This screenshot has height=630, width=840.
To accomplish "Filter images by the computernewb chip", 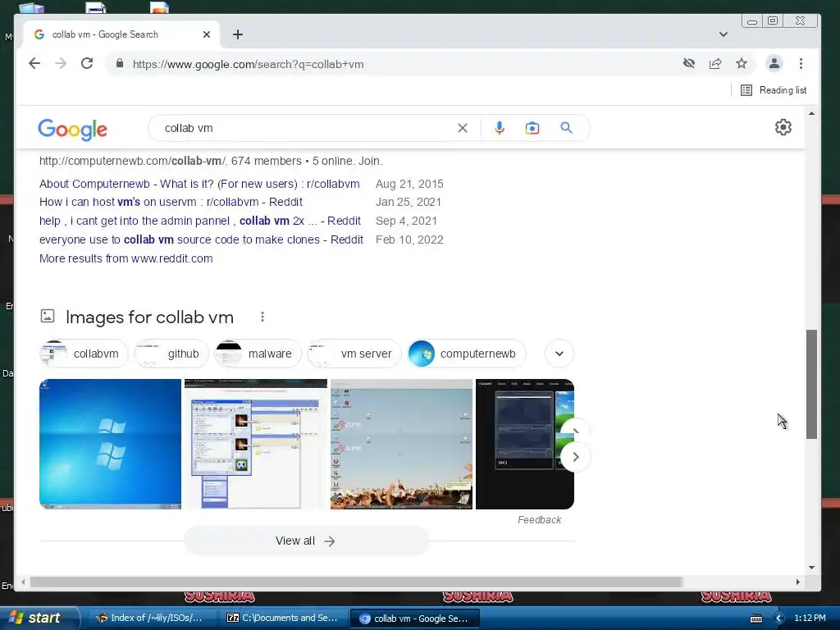I will coord(467,354).
